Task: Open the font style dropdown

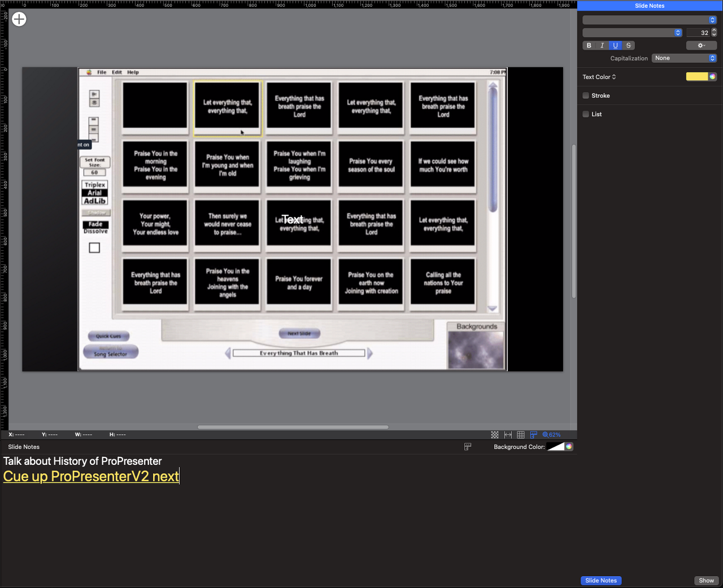Action: click(x=633, y=33)
